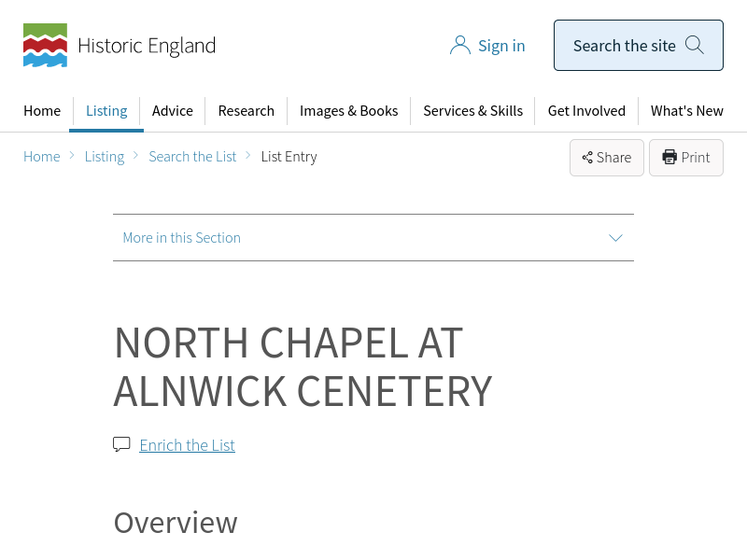
Task: Open the Home menu item
Action: pos(42,111)
